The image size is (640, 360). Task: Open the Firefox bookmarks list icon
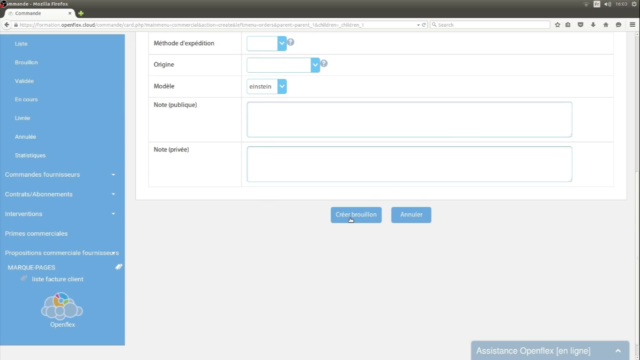point(568,25)
